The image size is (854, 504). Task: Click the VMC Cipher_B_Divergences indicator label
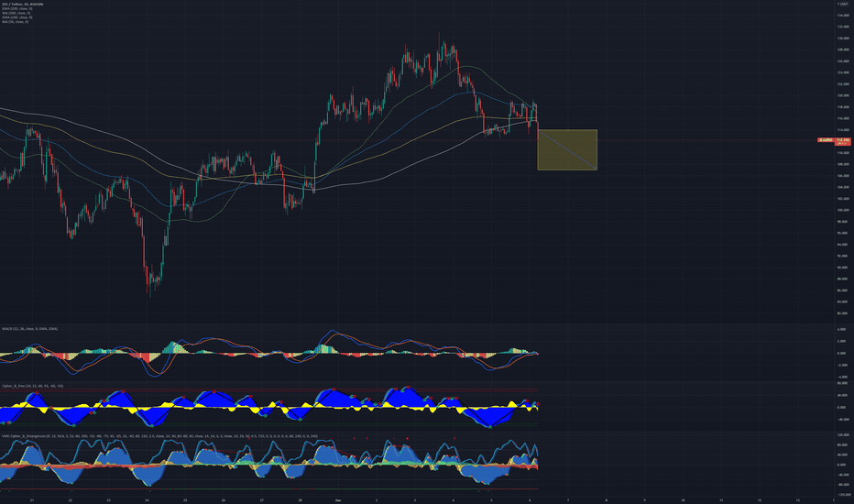pyautogui.click(x=159, y=436)
